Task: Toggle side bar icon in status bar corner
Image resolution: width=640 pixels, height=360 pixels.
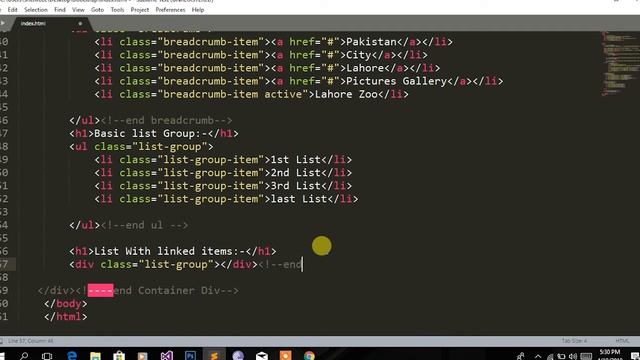Action: click(x=2, y=341)
